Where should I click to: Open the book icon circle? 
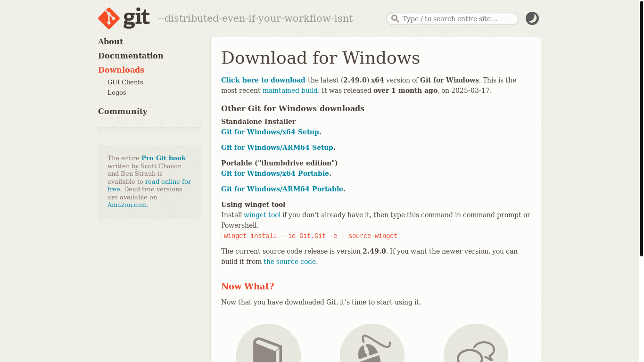pyautogui.click(x=268, y=343)
